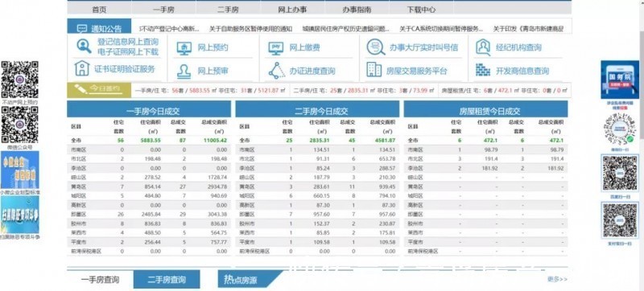
Task: Click the 支付宝扫一扫 QR code
Action: [x=620, y=220]
